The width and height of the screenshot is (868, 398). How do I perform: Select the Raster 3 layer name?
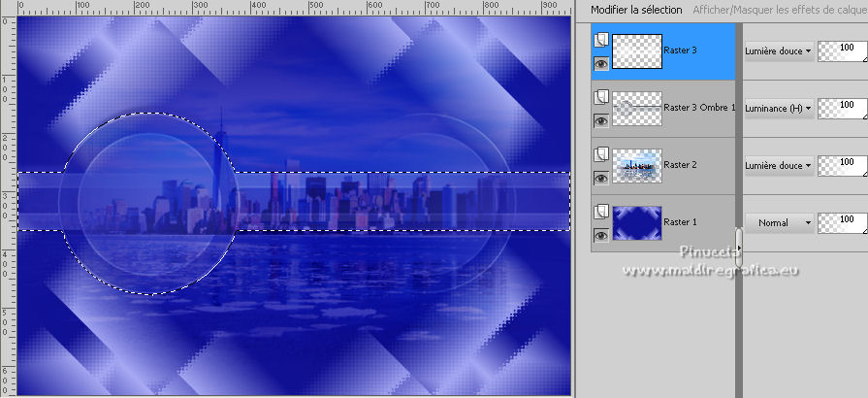click(x=680, y=50)
